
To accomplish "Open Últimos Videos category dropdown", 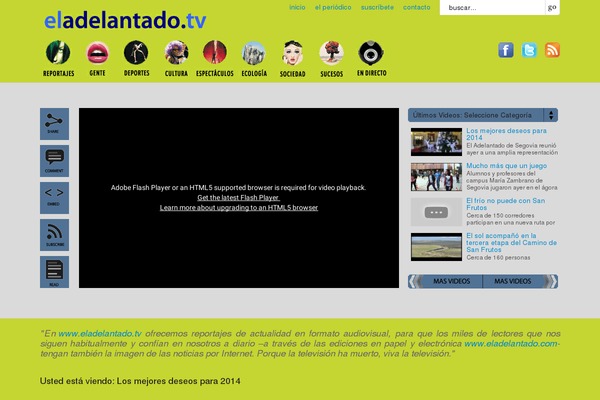I will coord(483,115).
